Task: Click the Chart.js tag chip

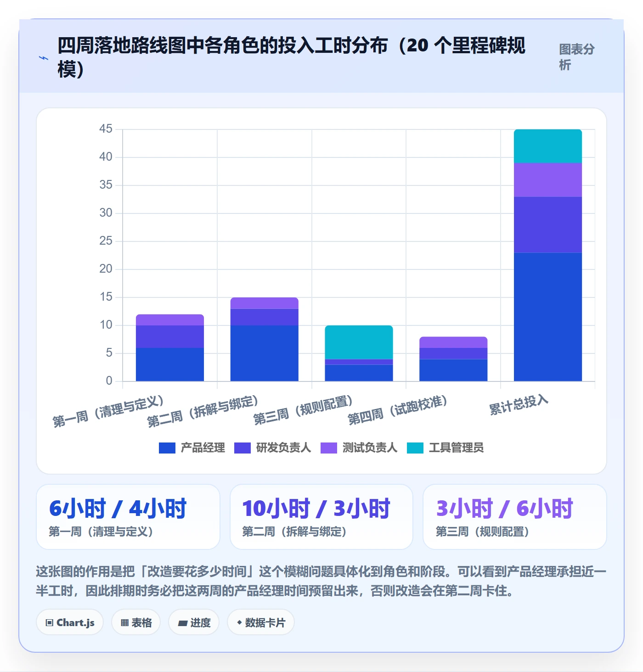Action: coord(70,622)
